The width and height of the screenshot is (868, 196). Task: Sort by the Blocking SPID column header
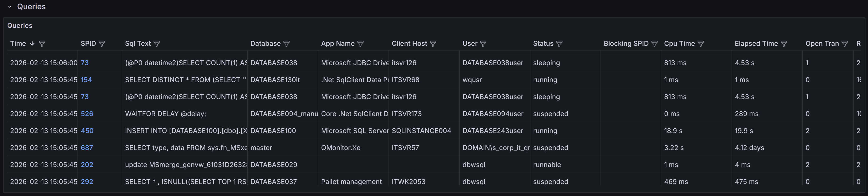(626, 44)
